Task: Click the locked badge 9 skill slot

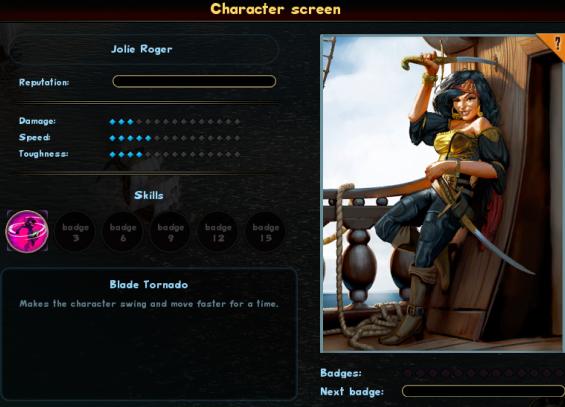Action: (170, 232)
